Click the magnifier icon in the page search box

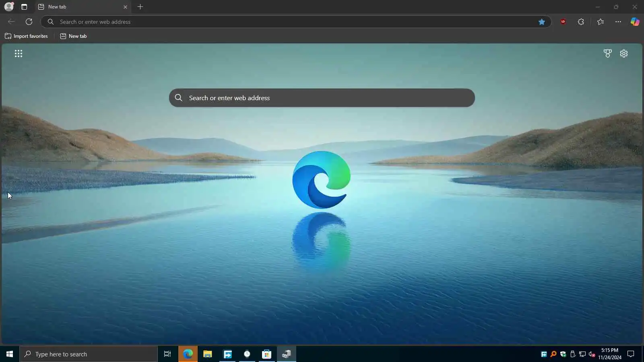coord(179,98)
